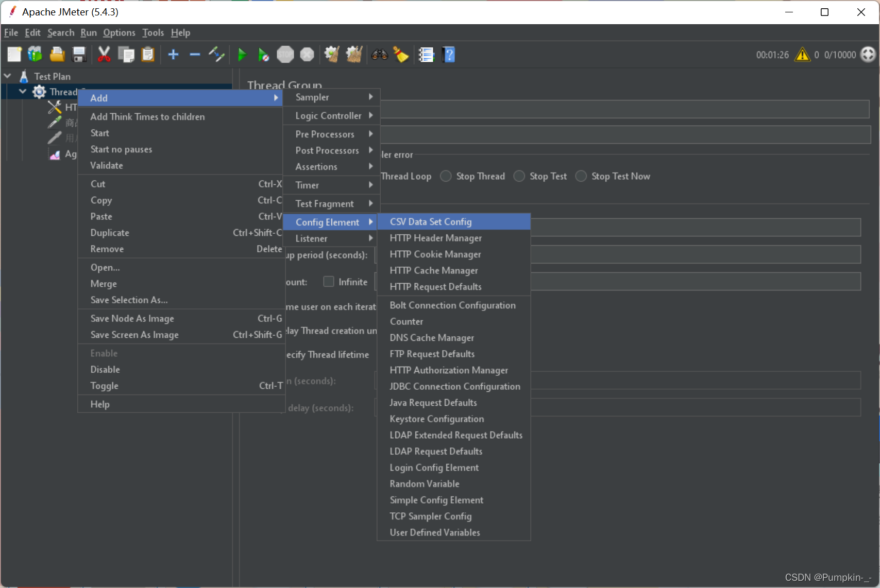Click Duplicate in context menu
This screenshot has width=880, height=588.
[x=180, y=233]
